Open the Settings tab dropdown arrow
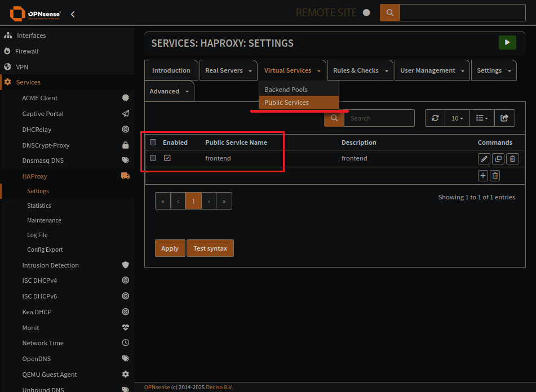The width and height of the screenshot is (536, 392). (x=510, y=71)
